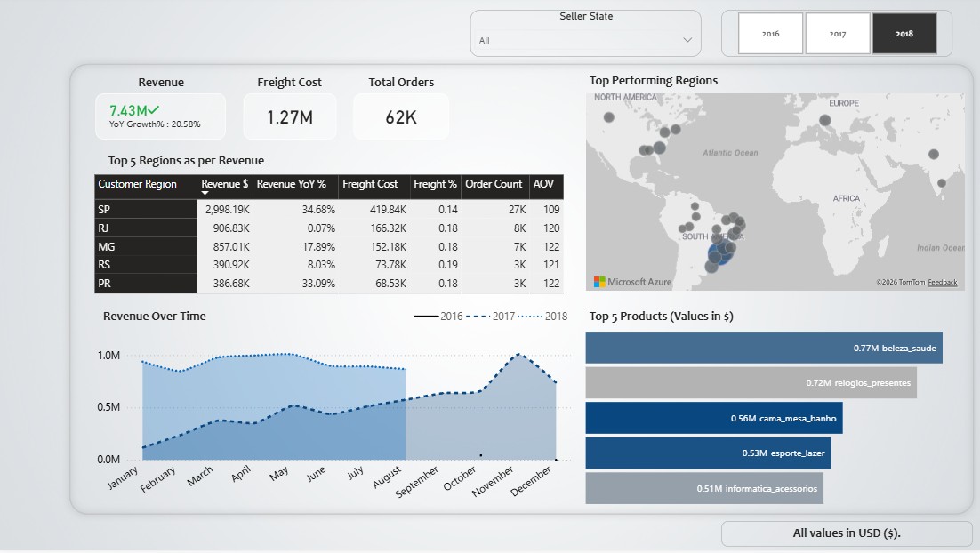Click the sort arrow under Revenue $

click(x=205, y=194)
